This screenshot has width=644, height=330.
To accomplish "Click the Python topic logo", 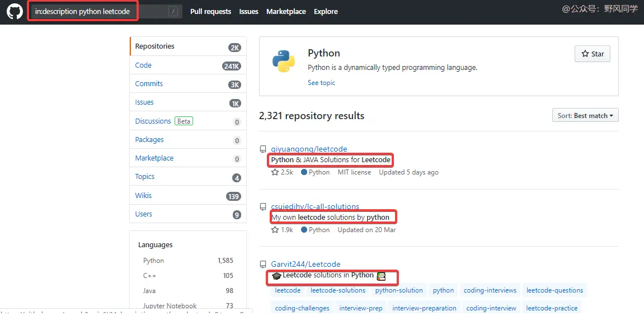I will tap(284, 62).
